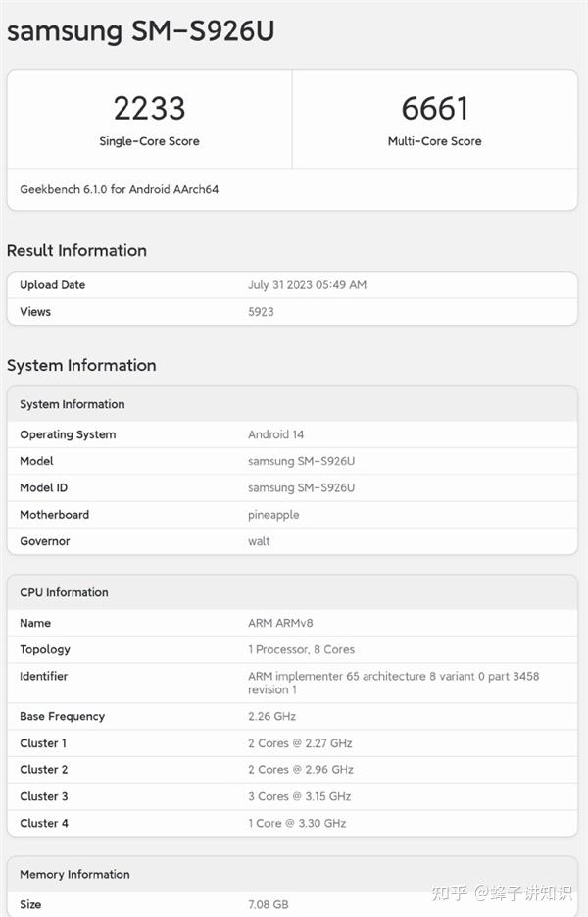Click the Memory Information table header

click(x=74, y=874)
